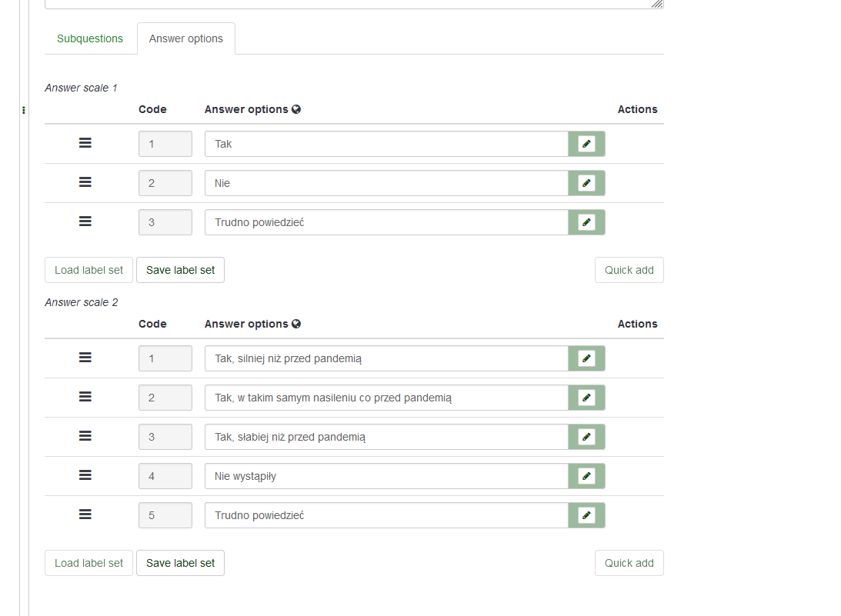Click the globe icon in Answer scale 1 header

click(x=296, y=109)
